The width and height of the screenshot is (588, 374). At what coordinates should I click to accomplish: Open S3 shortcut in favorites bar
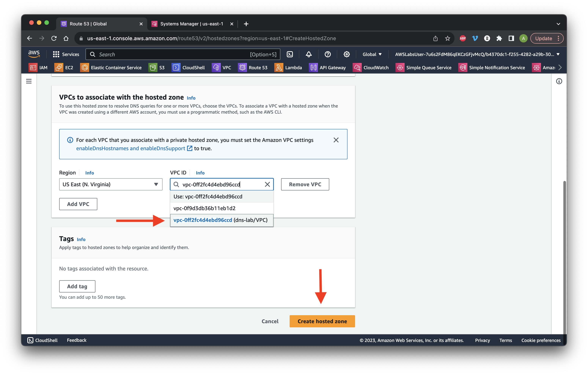click(x=157, y=68)
